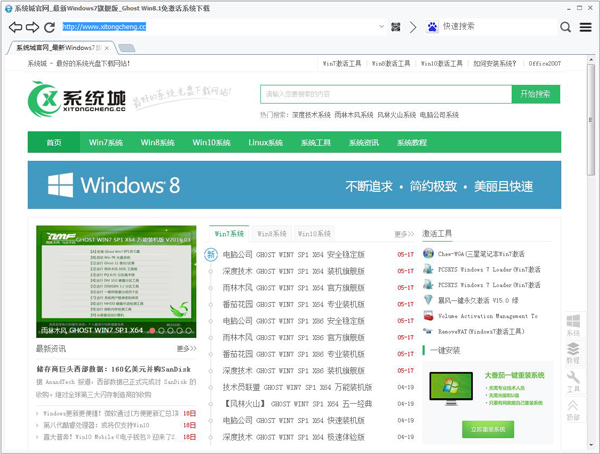Click the 新 badge icon beside first list entry
The height and width of the screenshot is (454, 600).
[x=211, y=255]
